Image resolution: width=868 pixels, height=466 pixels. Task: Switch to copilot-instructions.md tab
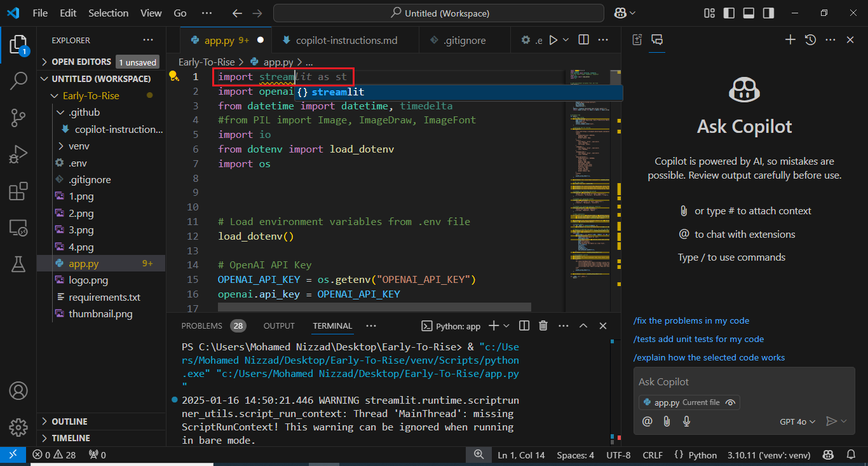pos(345,40)
